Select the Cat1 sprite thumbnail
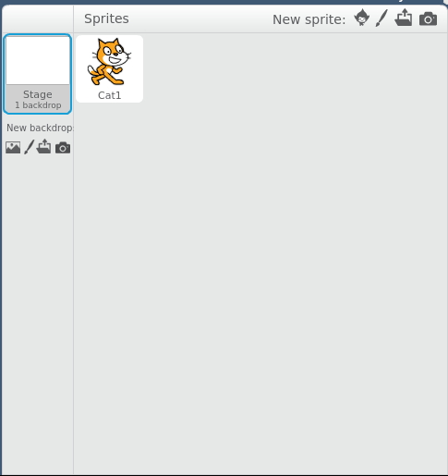448x476 pixels. click(x=109, y=68)
